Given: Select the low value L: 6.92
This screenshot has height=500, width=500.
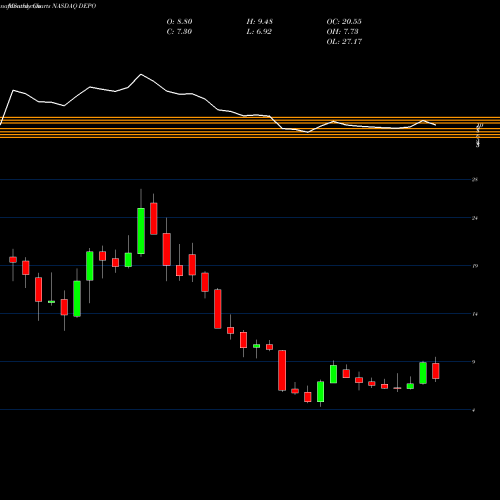Looking at the screenshot, I should click(x=259, y=32).
